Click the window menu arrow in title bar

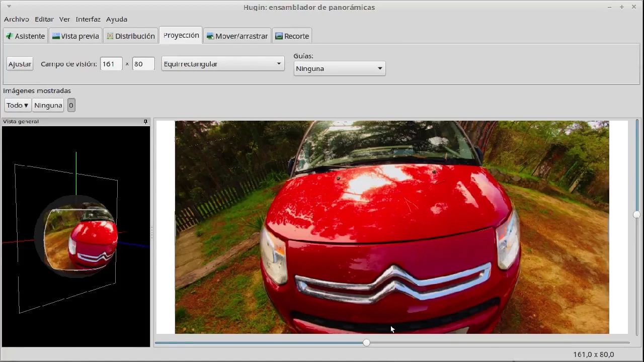(x=9, y=7)
